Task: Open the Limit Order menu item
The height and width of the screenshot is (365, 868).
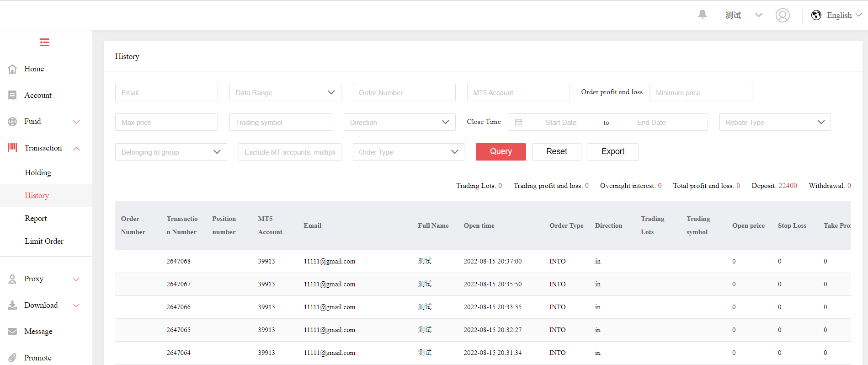Action: click(44, 241)
